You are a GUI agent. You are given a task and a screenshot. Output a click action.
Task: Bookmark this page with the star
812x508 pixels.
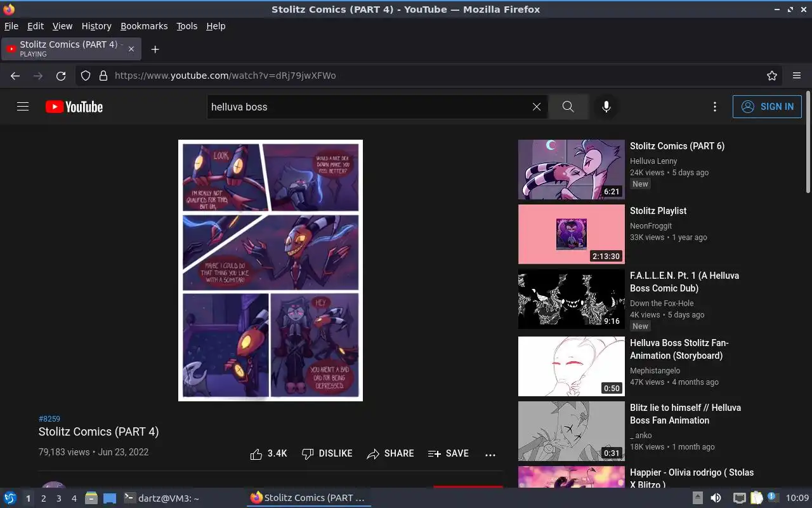coord(772,76)
